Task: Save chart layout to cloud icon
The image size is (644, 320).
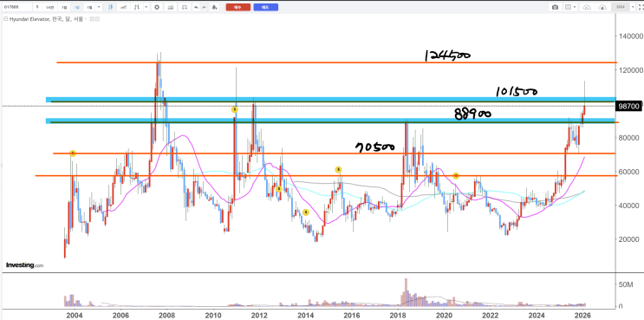Action: coord(587,7)
